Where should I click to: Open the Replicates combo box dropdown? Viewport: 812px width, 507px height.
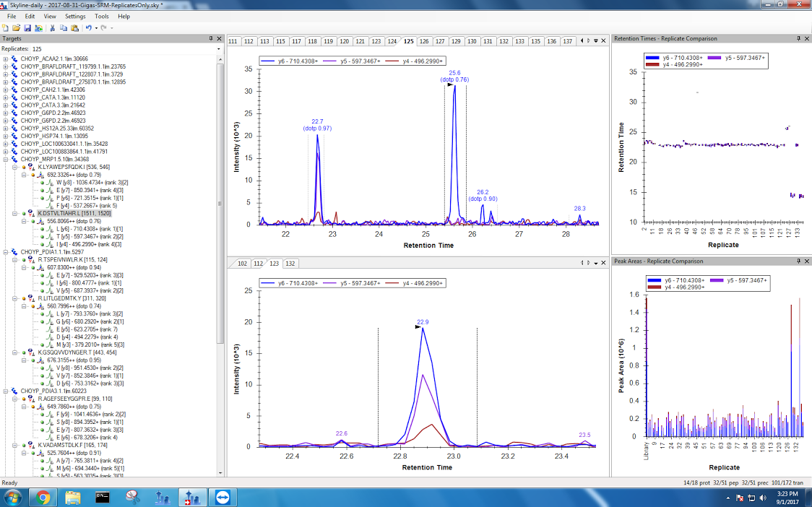pyautogui.click(x=218, y=48)
